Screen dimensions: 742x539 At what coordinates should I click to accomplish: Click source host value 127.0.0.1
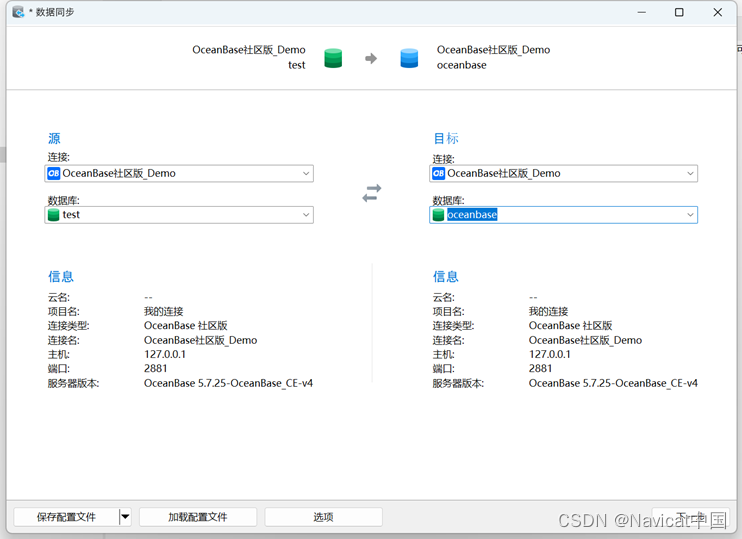tap(165, 354)
